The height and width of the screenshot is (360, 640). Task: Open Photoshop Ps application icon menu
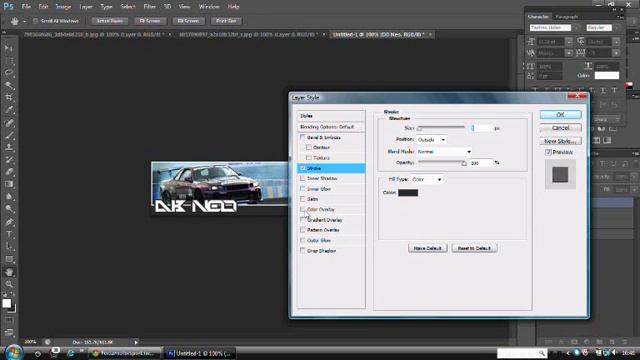8,6
